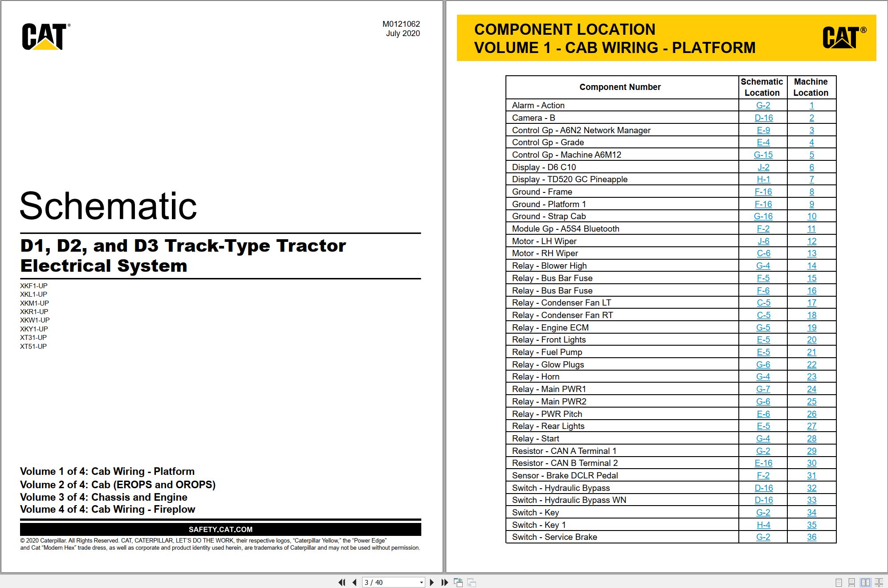This screenshot has height=588, width=888.
Task: Open machine location 36 for Switch - Service Brake
Action: pos(811,537)
